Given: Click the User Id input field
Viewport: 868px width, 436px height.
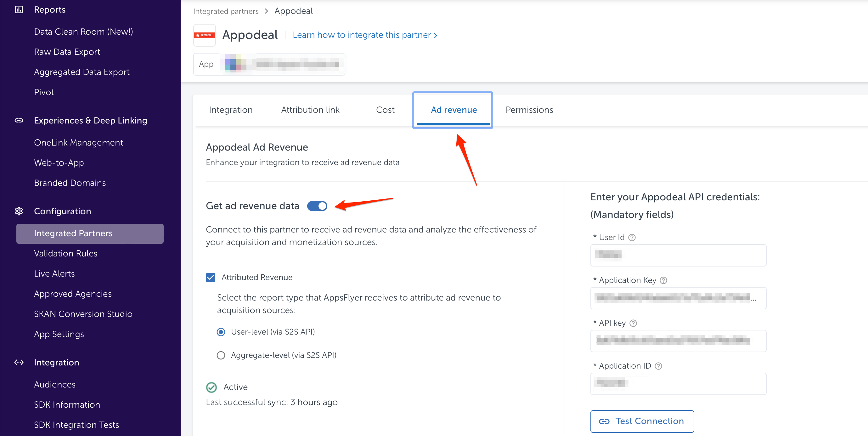Looking at the screenshot, I should pos(678,255).
